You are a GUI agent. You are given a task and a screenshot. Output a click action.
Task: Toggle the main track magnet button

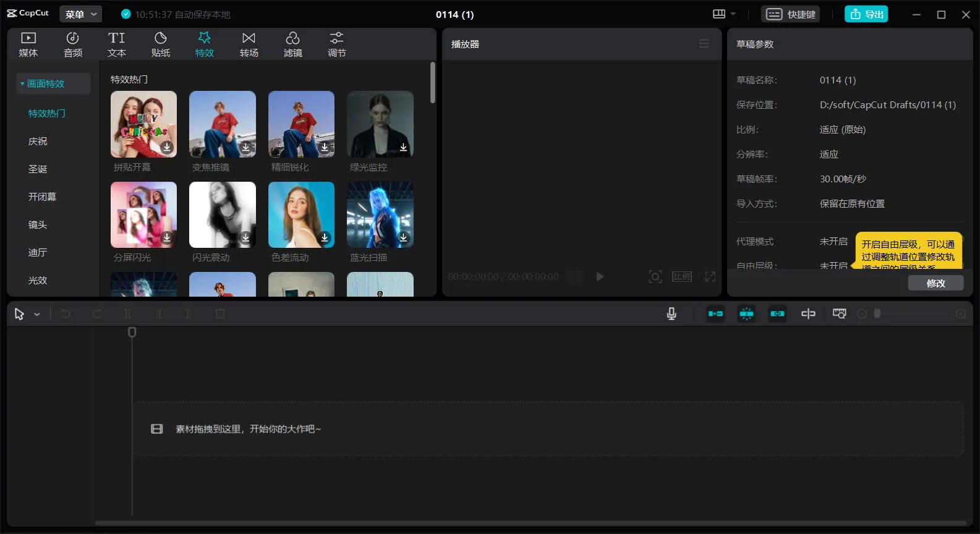coord(715,314)
